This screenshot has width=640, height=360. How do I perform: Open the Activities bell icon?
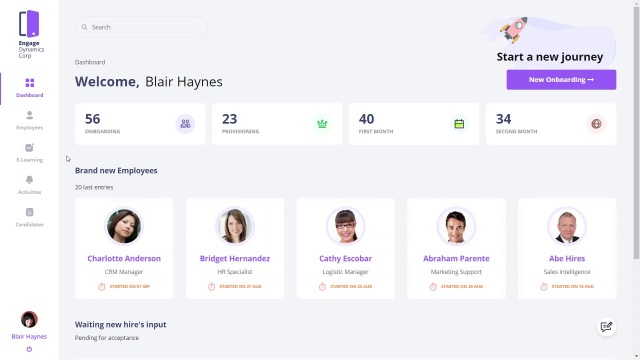(29, 180)
